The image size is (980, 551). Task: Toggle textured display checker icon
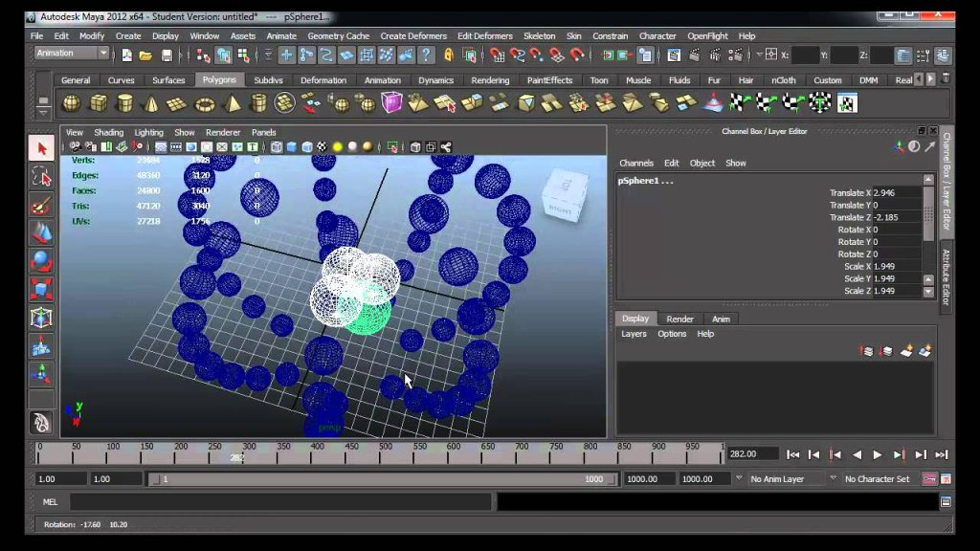322,147
